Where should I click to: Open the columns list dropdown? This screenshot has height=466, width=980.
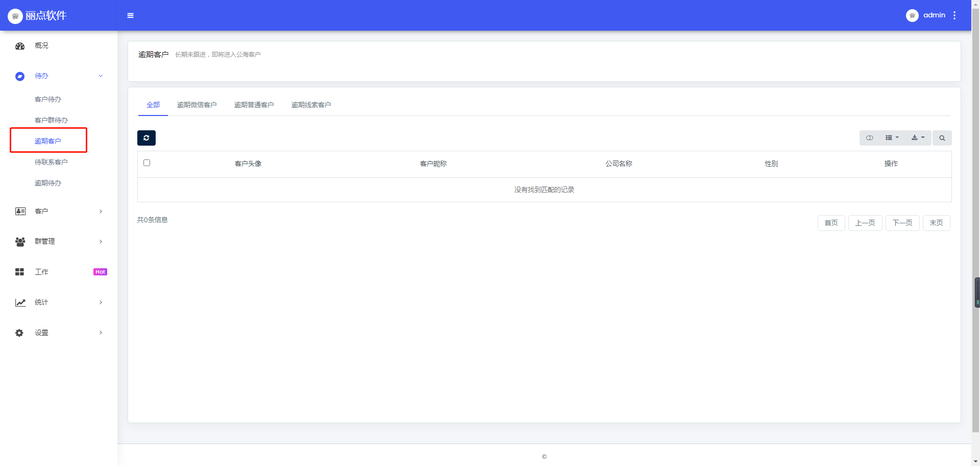[892, 138]
